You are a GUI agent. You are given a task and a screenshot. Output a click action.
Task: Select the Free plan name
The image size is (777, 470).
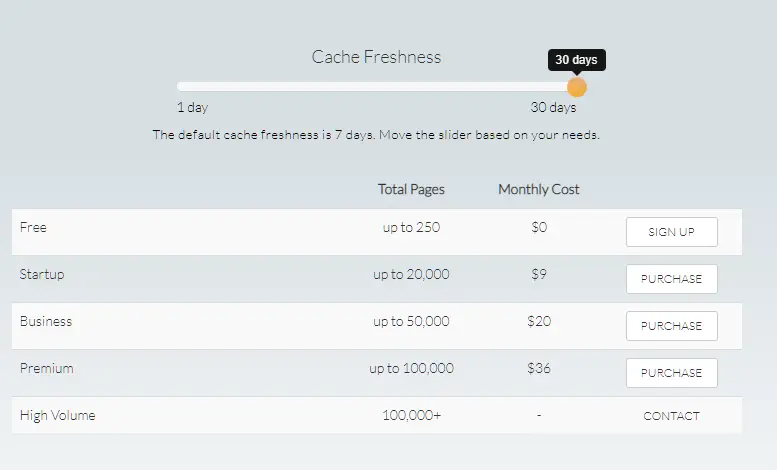(33, 228)
